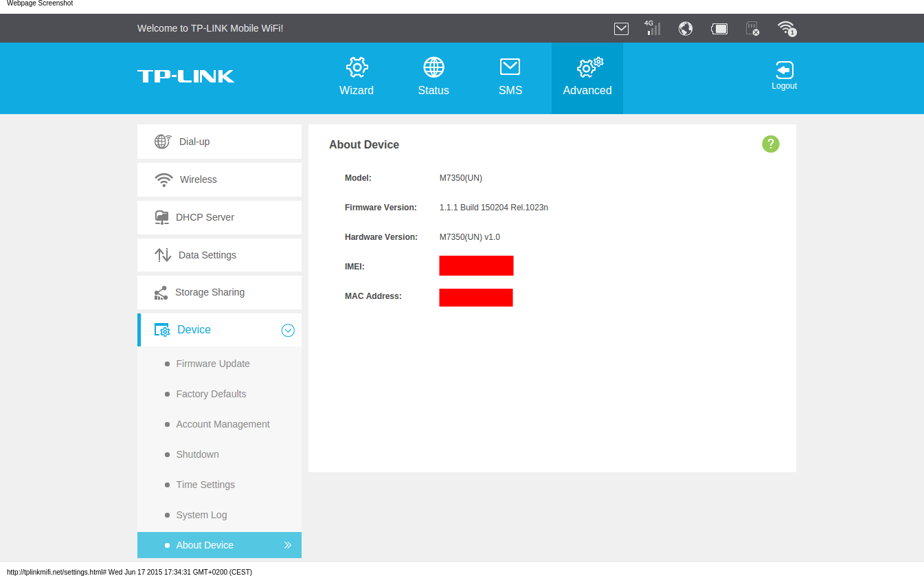Image resolution: width=924 pixels, height=576 pixels.
Task: Open the SMS tab
Action: pyautogui.click(x=510, y=77)
